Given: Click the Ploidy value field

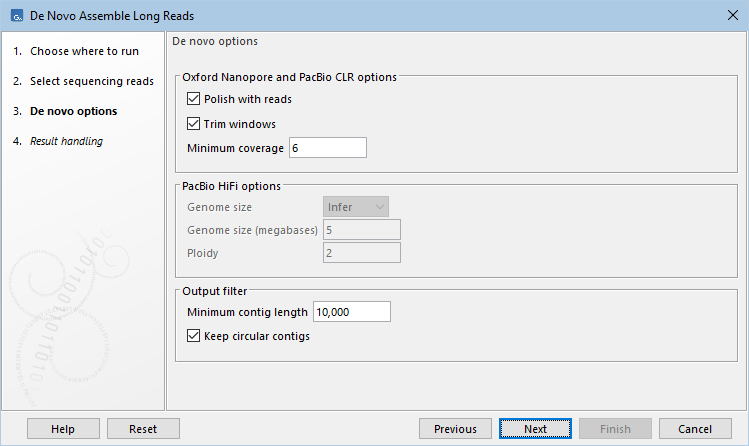Looking at the screenshot, I should tap(361, 253).
